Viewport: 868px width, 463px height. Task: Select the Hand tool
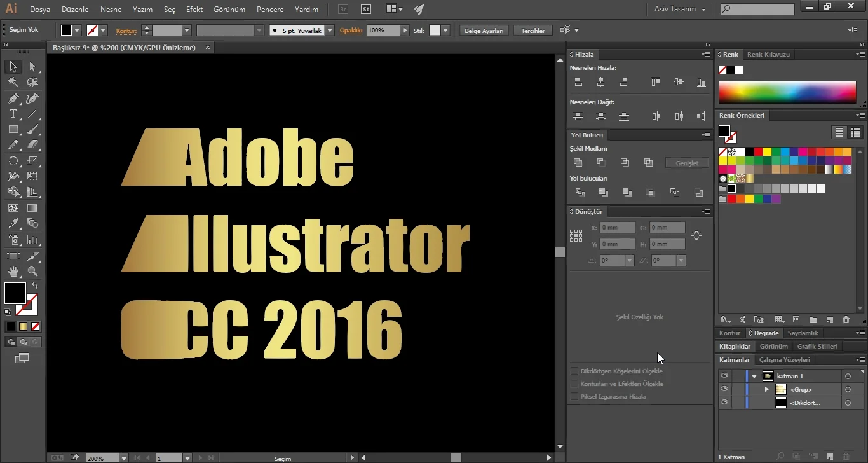coord(13,272)
